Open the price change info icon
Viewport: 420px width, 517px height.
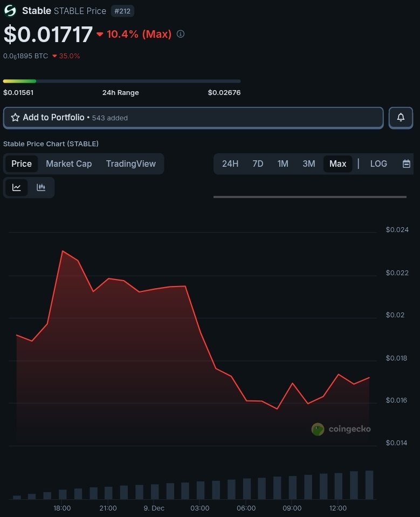coord(181,33)
